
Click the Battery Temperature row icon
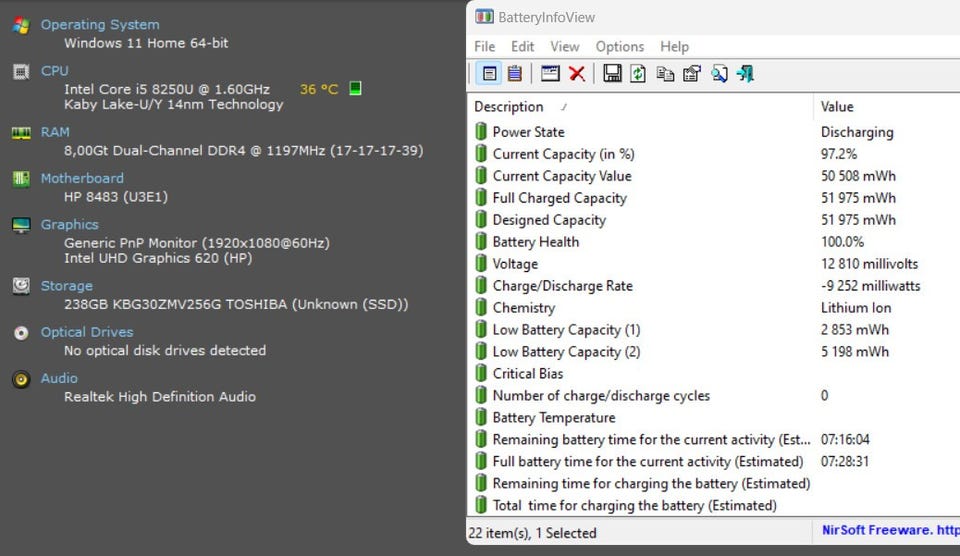pos(481,418)
